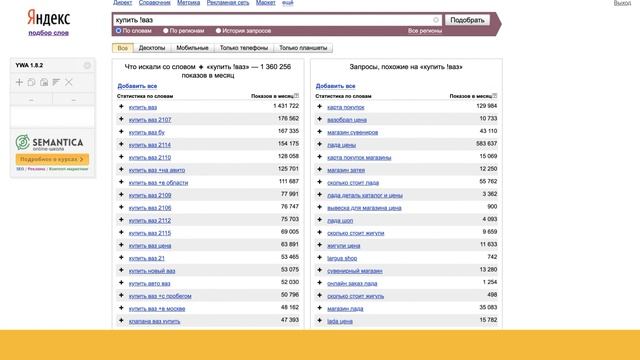640x360 pixels.
Task: Click the plus icon beside 'купить ваз 2114'
Action: click(x=121, y=144)
